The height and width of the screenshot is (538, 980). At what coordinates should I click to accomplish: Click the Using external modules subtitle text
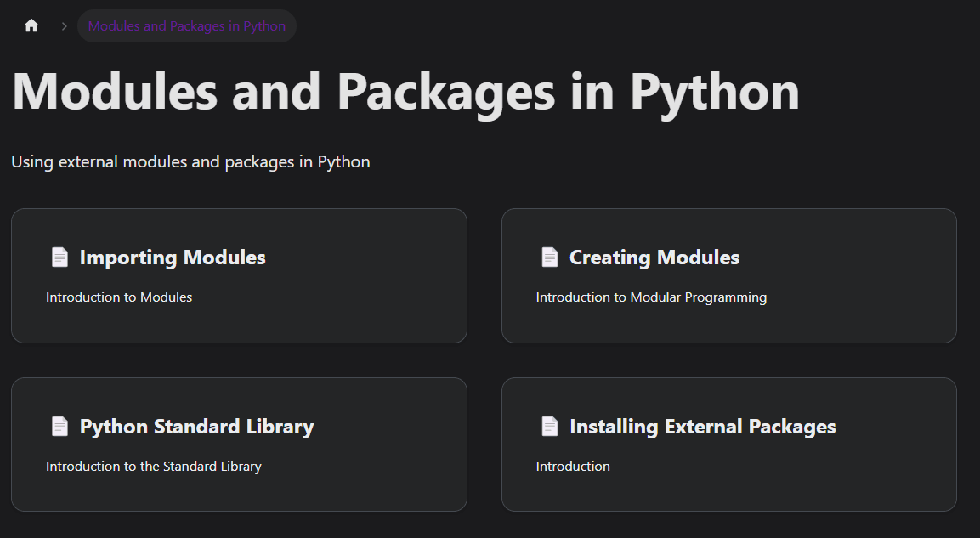click(190, 161)
